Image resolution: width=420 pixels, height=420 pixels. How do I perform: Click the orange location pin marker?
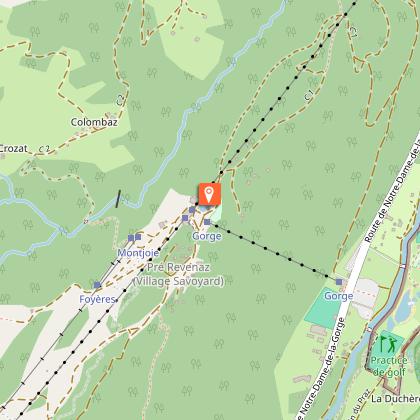[210, 194]
